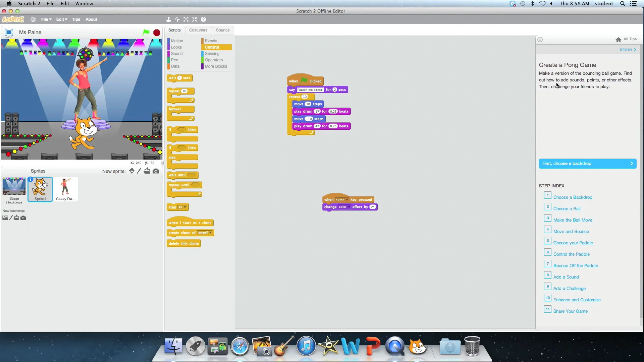Select the duplicate stamp tool in the toolbar
This screenshot has height=362, width=644.
(x=168, y=19)
